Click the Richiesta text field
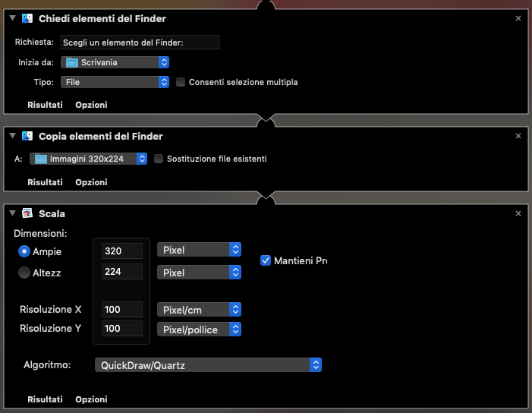The width and height of the screenshot is (532, 413). (140, 43)
